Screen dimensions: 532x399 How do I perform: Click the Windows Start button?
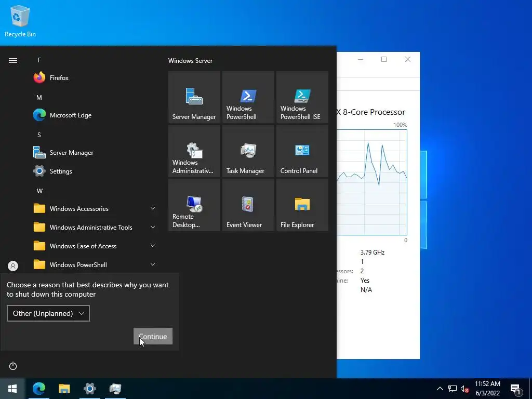(12, 389)
